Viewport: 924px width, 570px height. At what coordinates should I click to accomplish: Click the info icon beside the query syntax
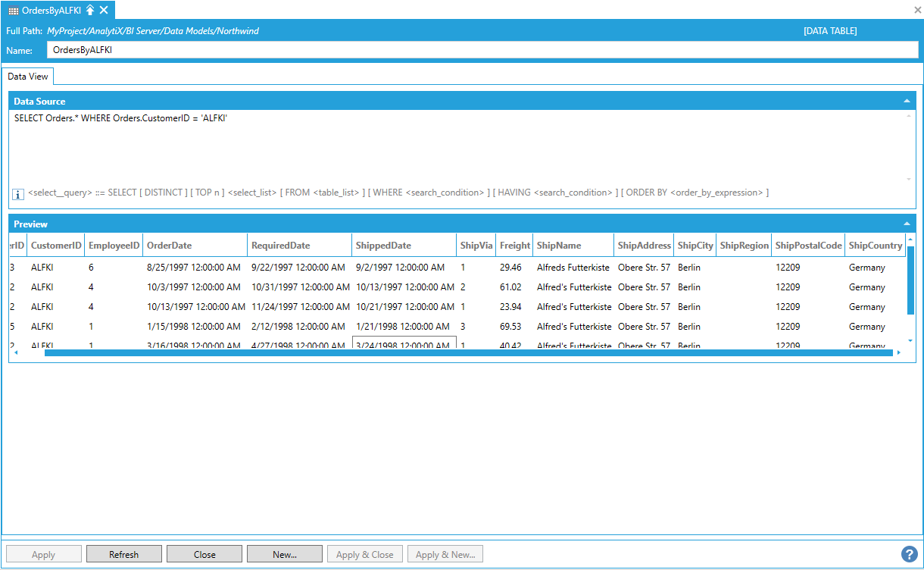(18, 194)
